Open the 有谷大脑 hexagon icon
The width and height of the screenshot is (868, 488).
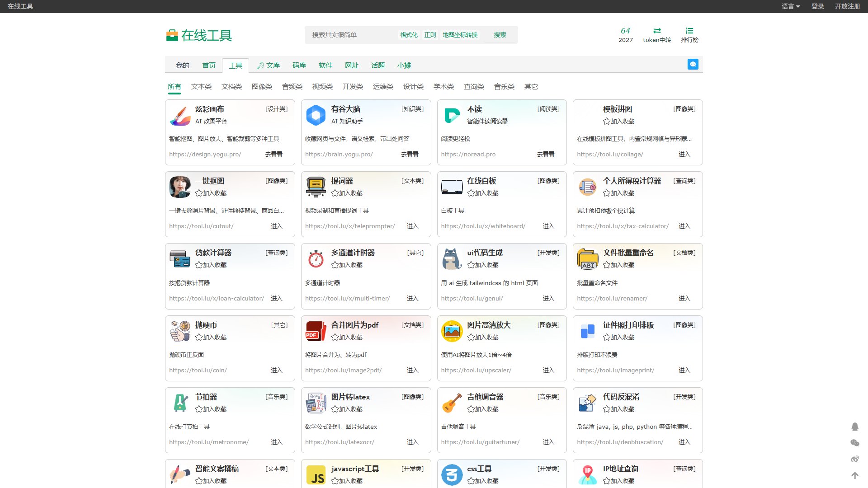tap(316, 115)
